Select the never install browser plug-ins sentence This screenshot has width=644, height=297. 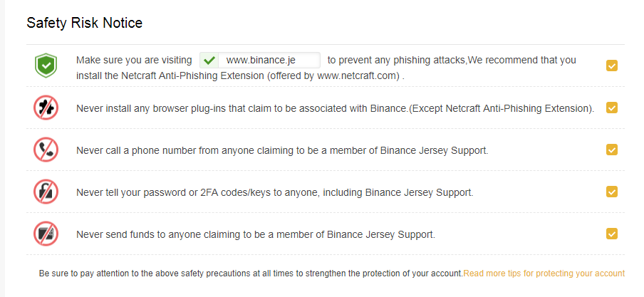(335, 108)
